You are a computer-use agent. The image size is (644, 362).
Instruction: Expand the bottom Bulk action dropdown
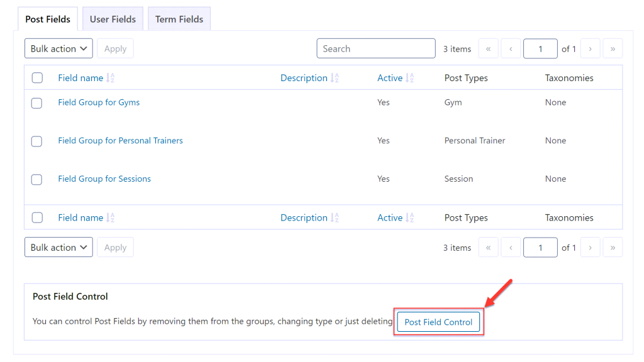click(58, 248)
